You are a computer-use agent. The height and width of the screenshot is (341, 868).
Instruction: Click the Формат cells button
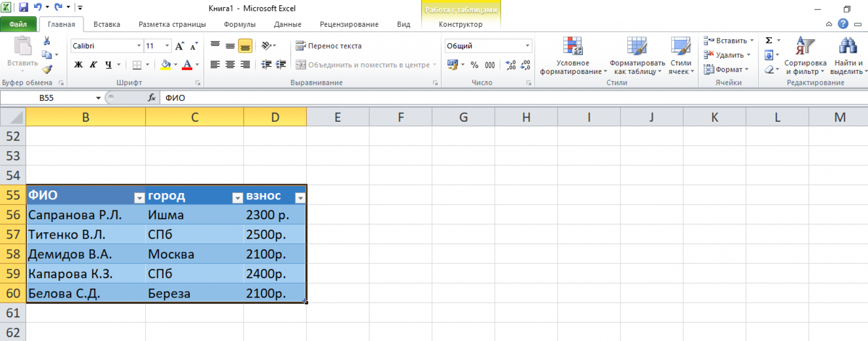coord(728,69)
